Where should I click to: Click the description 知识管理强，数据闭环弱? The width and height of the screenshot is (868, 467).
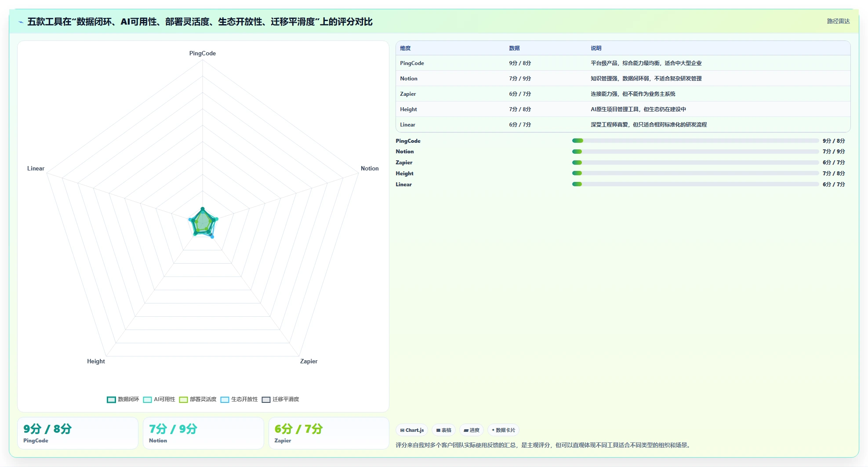coord(646,79)
